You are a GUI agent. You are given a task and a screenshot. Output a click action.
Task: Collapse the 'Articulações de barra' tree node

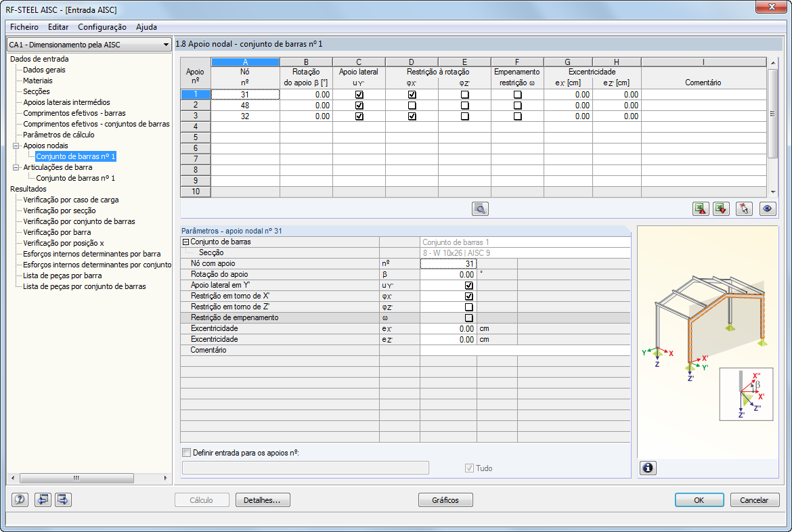pos(16,167)
